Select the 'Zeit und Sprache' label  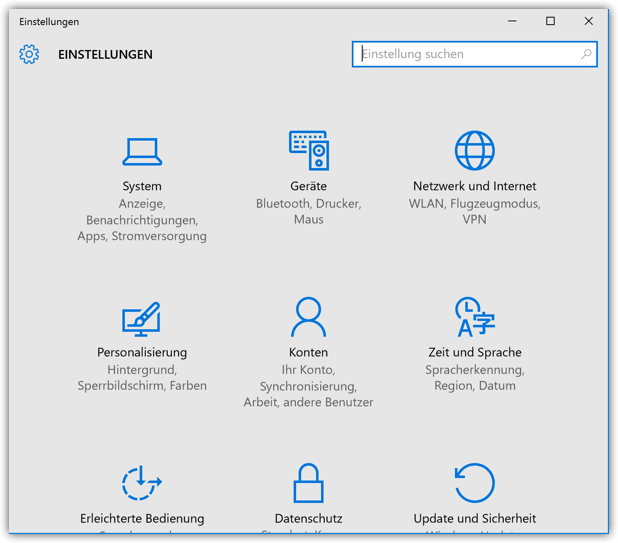[475, 352]
